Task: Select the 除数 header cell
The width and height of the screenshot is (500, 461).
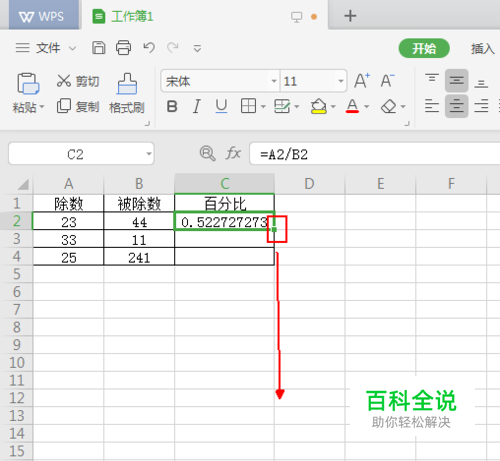Action: click(68, 203)
